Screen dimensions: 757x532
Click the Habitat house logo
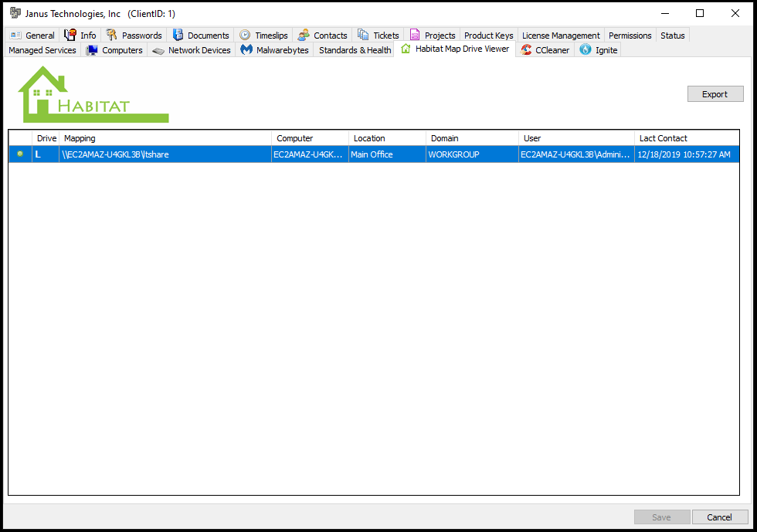coord(93,95)
